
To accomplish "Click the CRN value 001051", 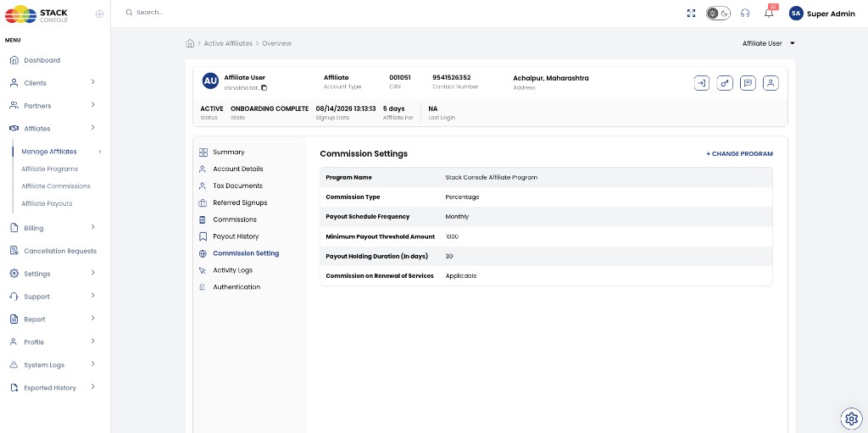I will coord(400,78).
